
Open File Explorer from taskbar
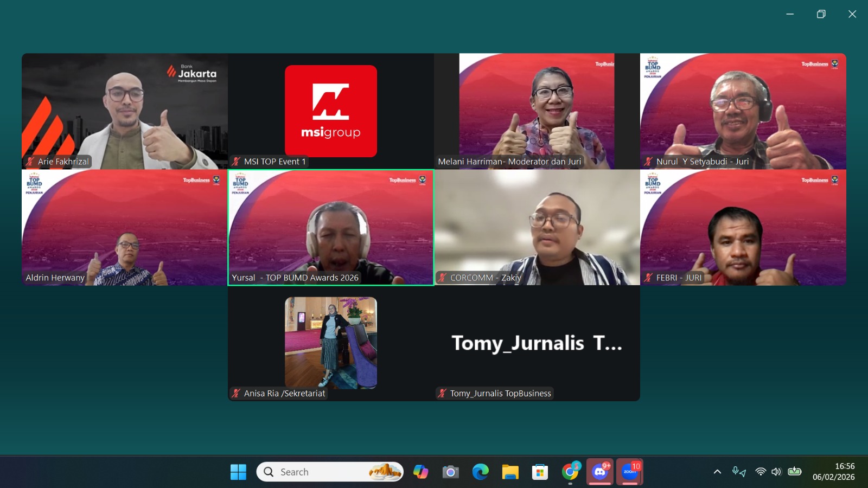(510, 472)
